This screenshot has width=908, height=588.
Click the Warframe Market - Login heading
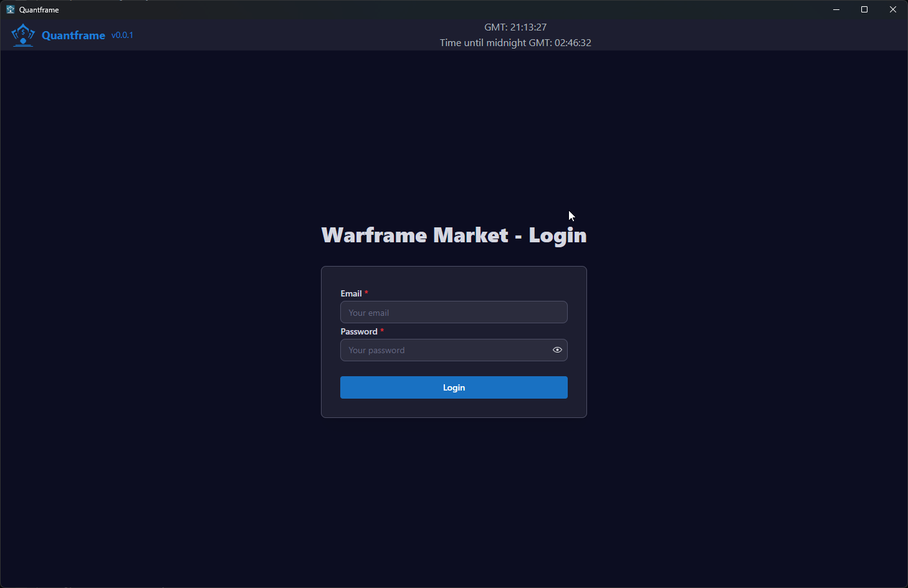click(454, 235)
